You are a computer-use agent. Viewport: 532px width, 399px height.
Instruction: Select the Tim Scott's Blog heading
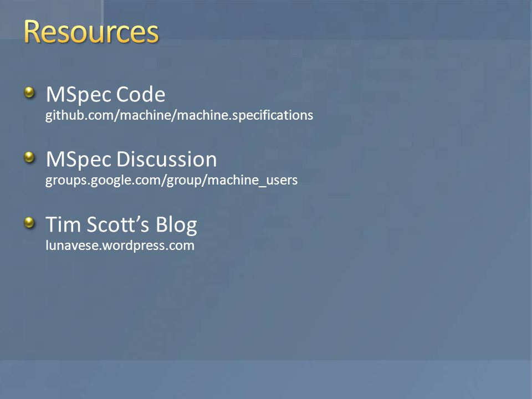pyautogui.click(x=121, y=224)
